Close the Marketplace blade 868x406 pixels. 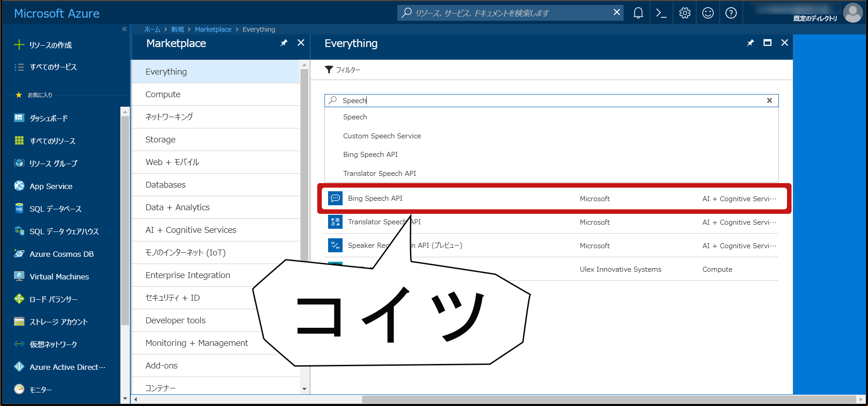pos(301,42)
